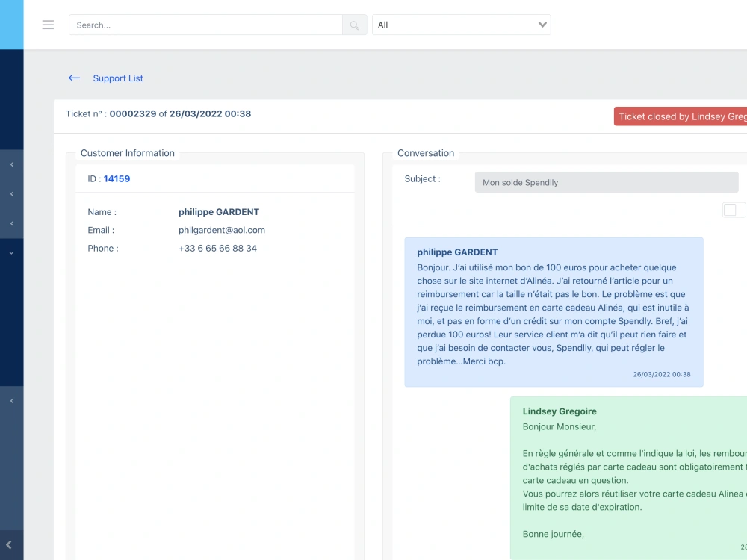
Task: Click ticket number 00002329
Action: [133, 113]
